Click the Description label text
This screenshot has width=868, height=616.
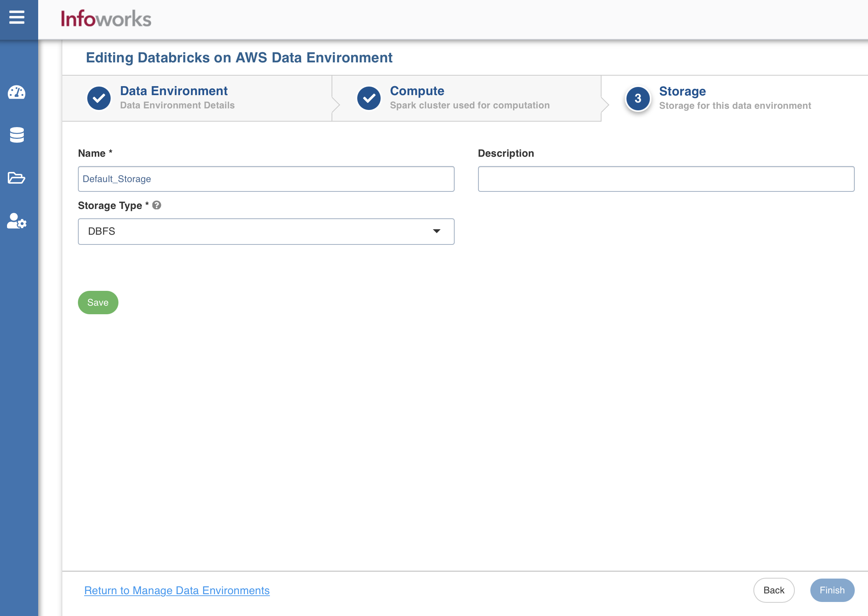point(506,153)
